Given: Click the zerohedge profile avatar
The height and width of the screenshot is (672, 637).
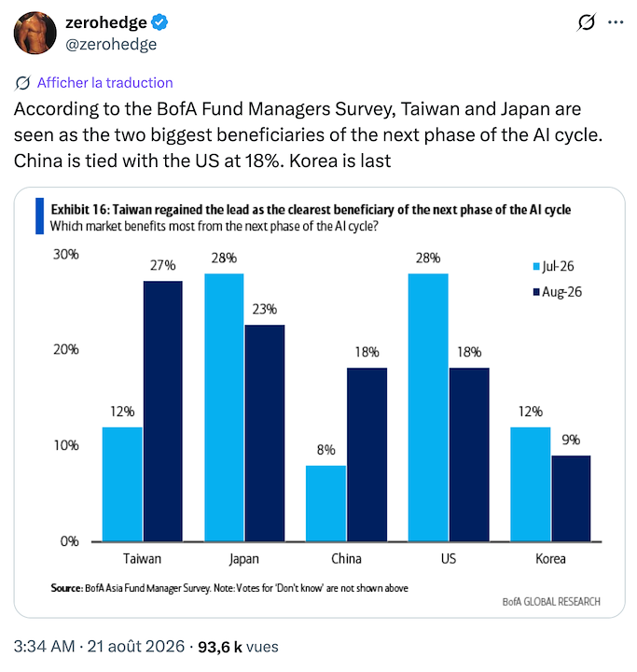Looking at the screenshot, I should point(35,33).
